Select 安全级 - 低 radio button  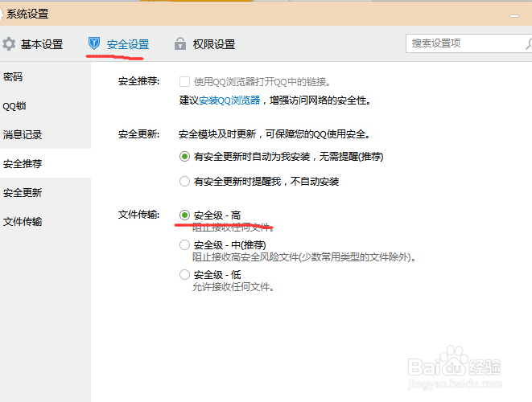[184, 274]
